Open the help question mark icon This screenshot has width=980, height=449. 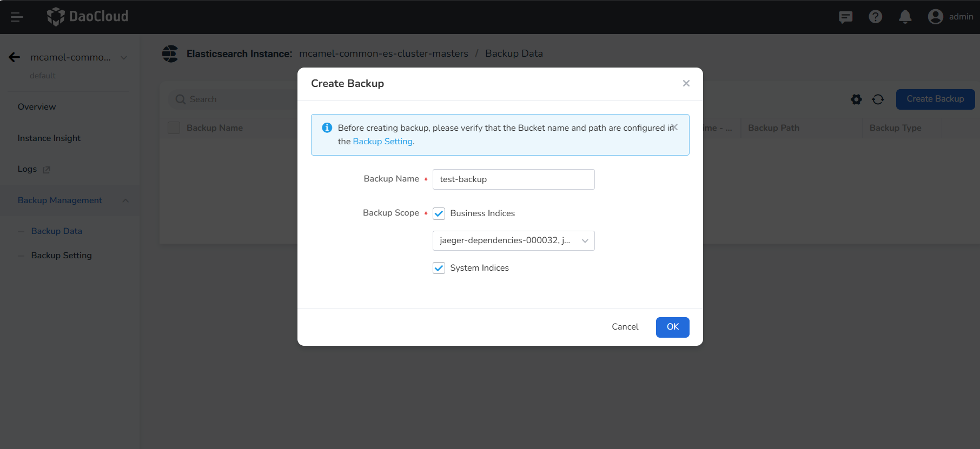click(x=875, y=17)
